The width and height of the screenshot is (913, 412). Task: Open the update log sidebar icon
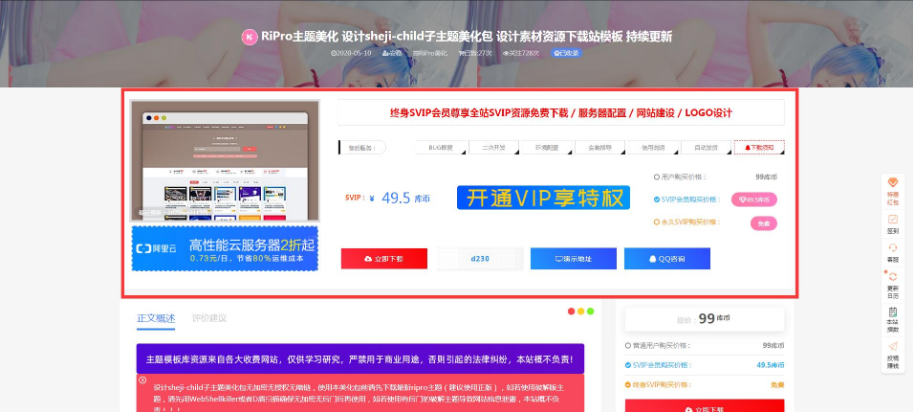click(x=893, y=285)
